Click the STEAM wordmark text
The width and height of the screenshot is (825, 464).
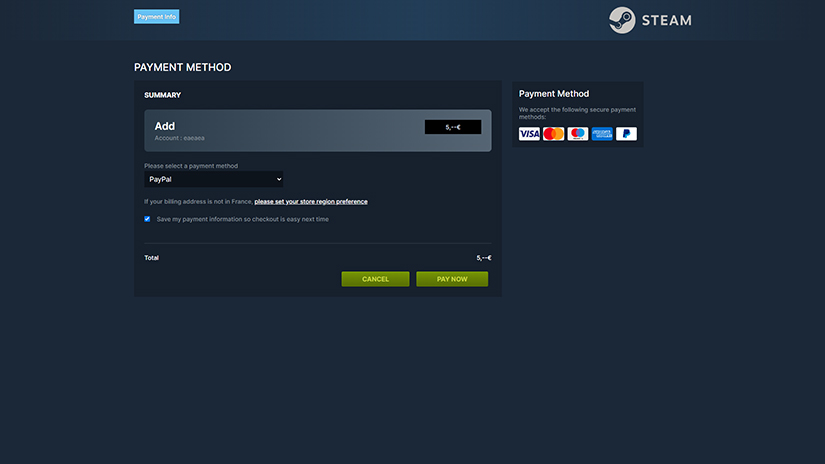click(666, 21)
